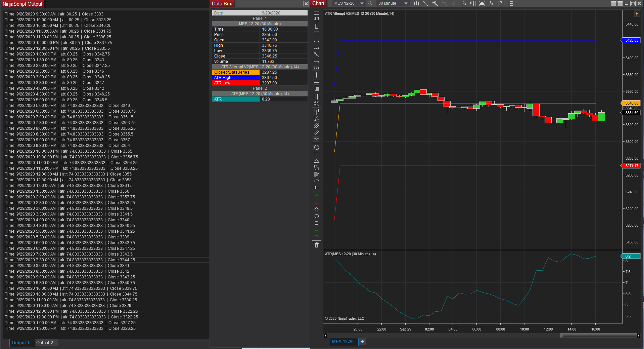644x349 pixels.
Task: Click the F fixed scale button
Action: point(637,14)
